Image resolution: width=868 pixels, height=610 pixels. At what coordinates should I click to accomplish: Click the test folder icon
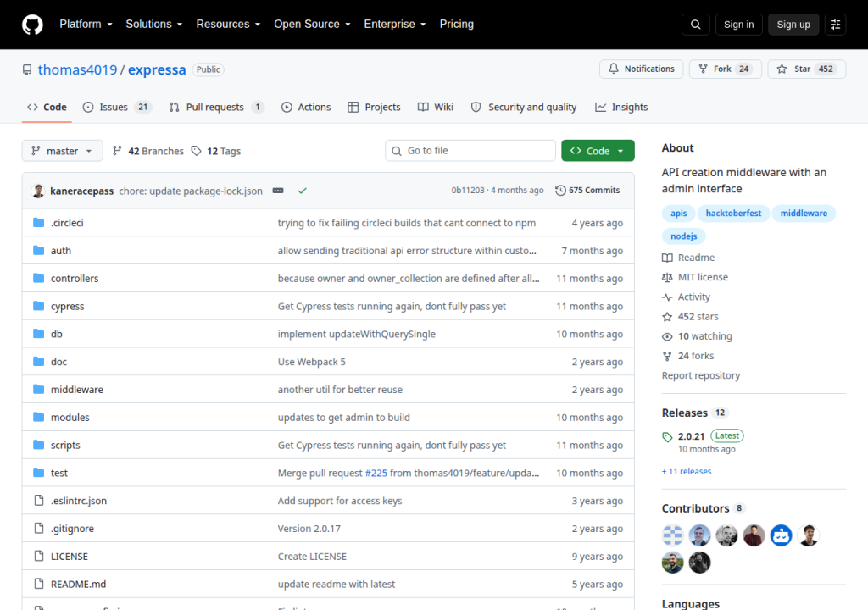coord(38,472)
